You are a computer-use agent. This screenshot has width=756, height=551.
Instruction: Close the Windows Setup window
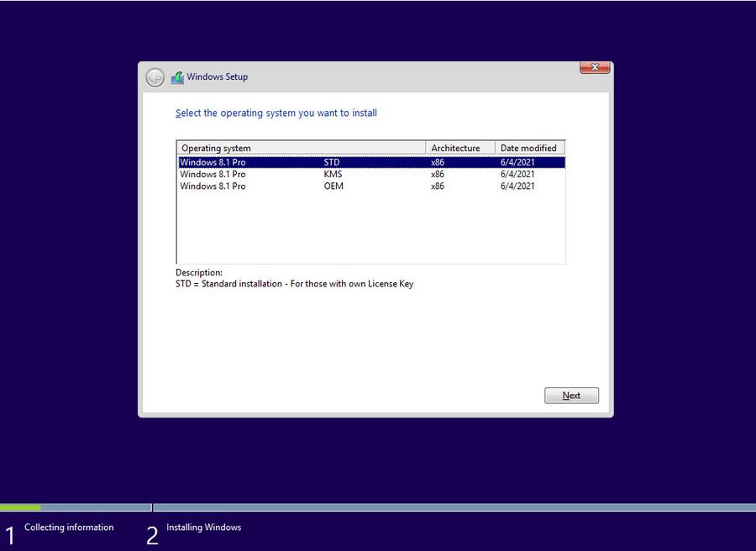pyautogui.click(x=594, y=67)
